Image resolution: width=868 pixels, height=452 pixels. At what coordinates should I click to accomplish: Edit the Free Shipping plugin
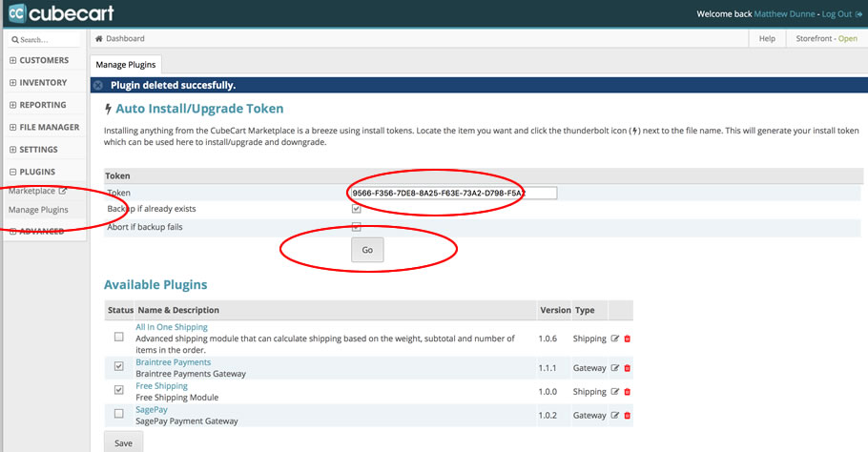pyautogui.click(x=614, y=392)
